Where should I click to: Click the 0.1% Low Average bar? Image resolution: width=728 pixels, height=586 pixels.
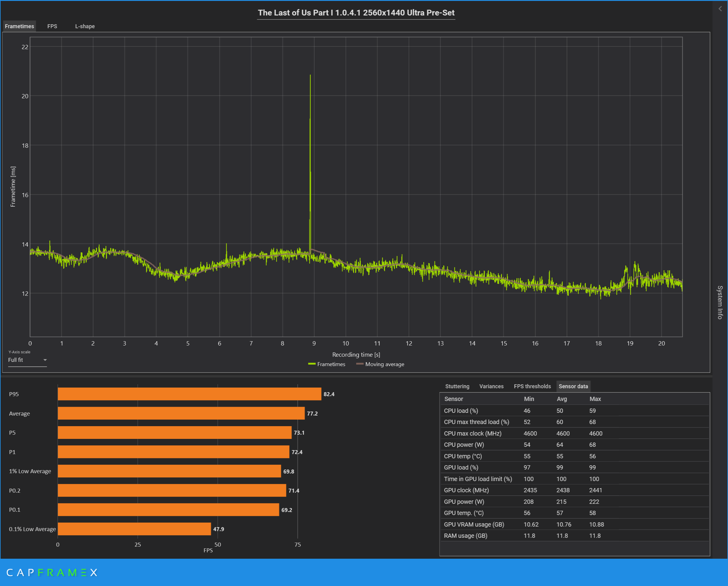click(134, 529)
